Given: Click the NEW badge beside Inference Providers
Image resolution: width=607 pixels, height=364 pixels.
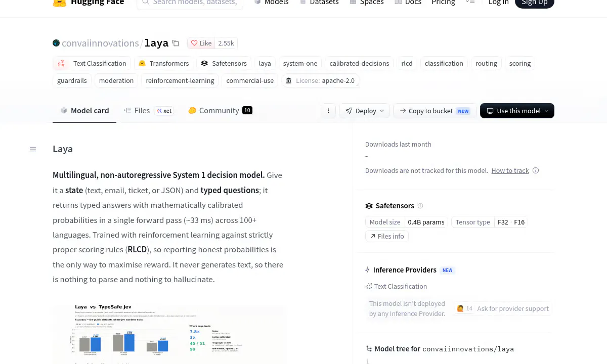Looking at the screenshot, I should (448, 270).
